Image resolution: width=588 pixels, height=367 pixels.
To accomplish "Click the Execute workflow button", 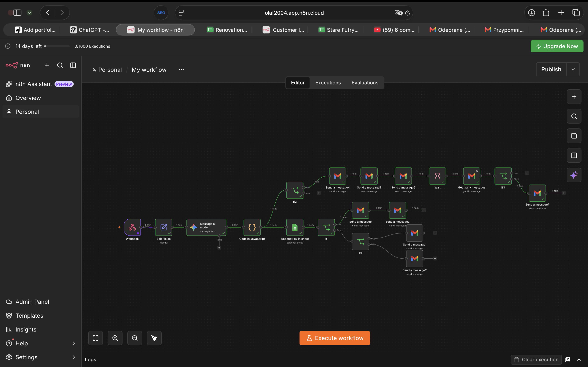I will [x=335, y=338].
